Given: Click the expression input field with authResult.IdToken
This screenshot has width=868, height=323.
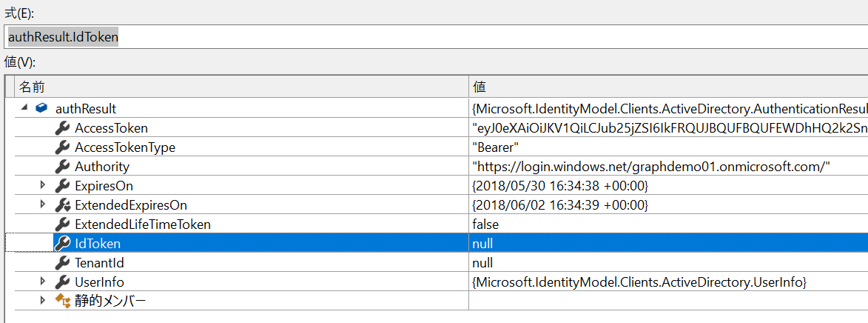Looking at the screenshot, I should click(x=436, y=36).
